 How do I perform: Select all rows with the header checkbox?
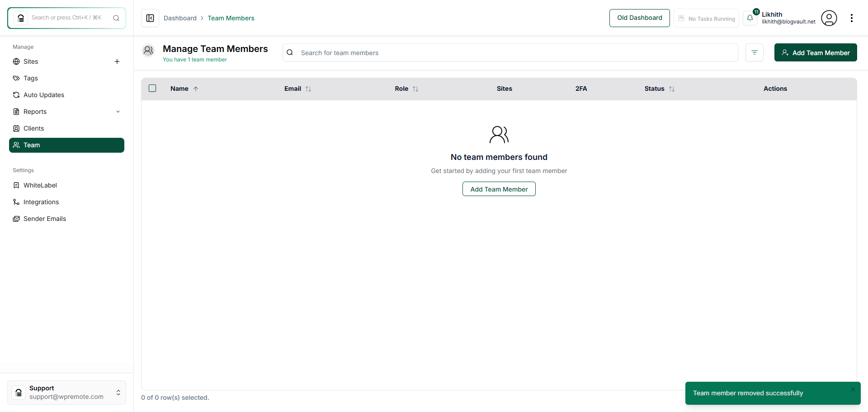click(152, 88)
